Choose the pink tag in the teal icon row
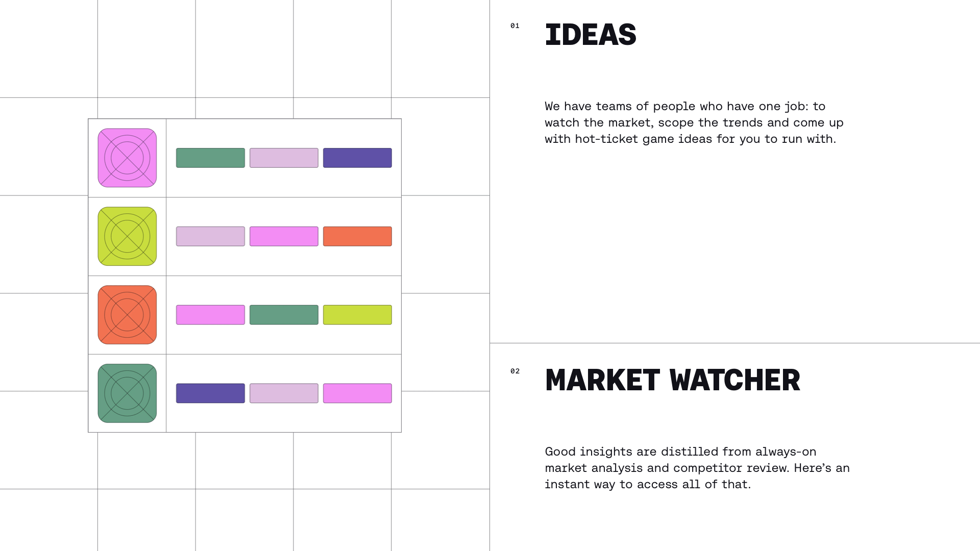The height and width of the screenshot is (551, 980). pos(357,393)
